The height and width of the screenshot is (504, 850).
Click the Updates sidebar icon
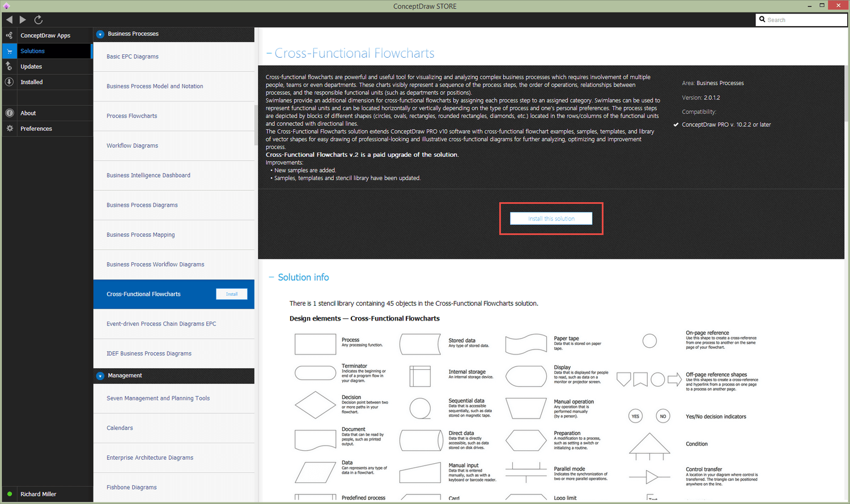coord(9,66)
